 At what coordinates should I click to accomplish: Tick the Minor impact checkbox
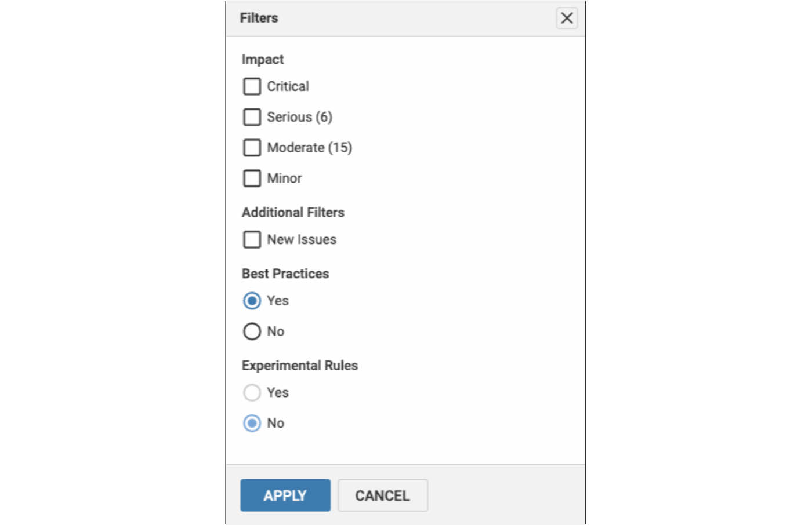(252, 178)
